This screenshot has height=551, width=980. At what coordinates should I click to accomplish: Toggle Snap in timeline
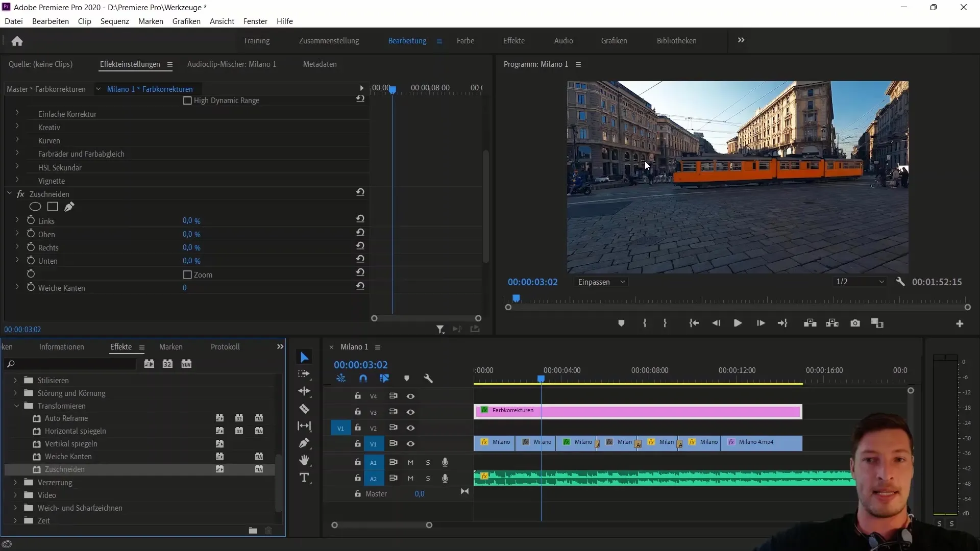[363, 379]
